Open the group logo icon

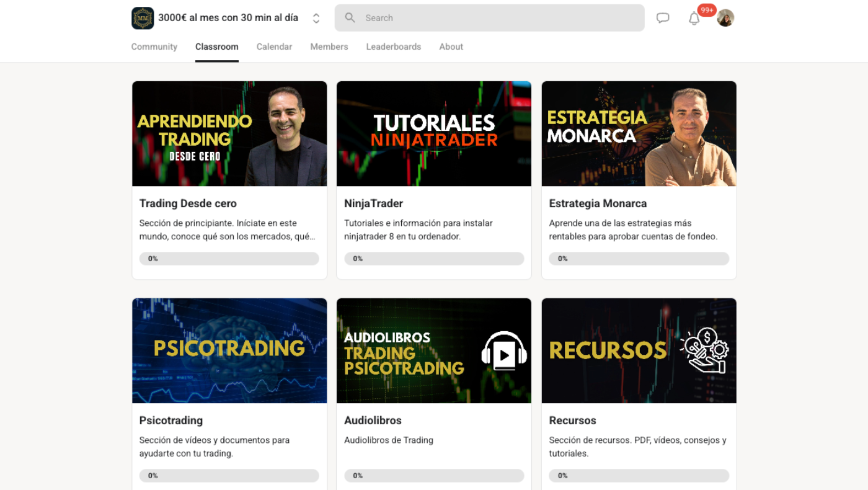tap(143, 18)
